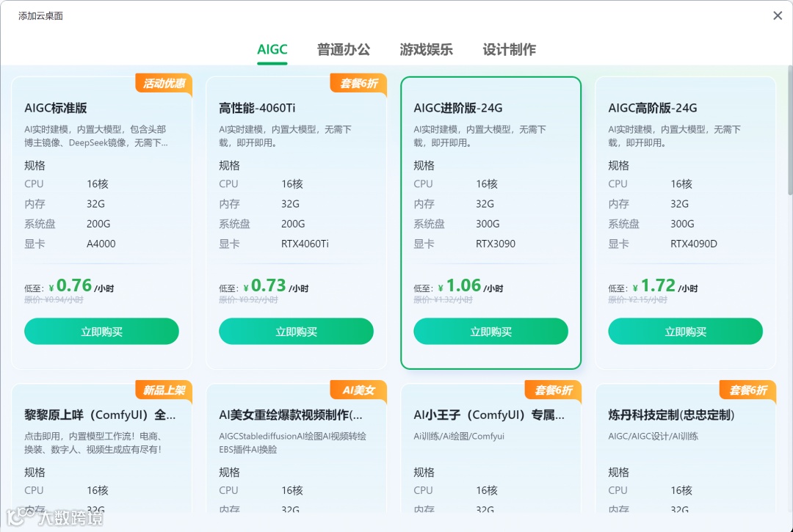
Task: Click the 套餐6折 badge on 高性能-4060Ti
Action: (x=358, y=84)
